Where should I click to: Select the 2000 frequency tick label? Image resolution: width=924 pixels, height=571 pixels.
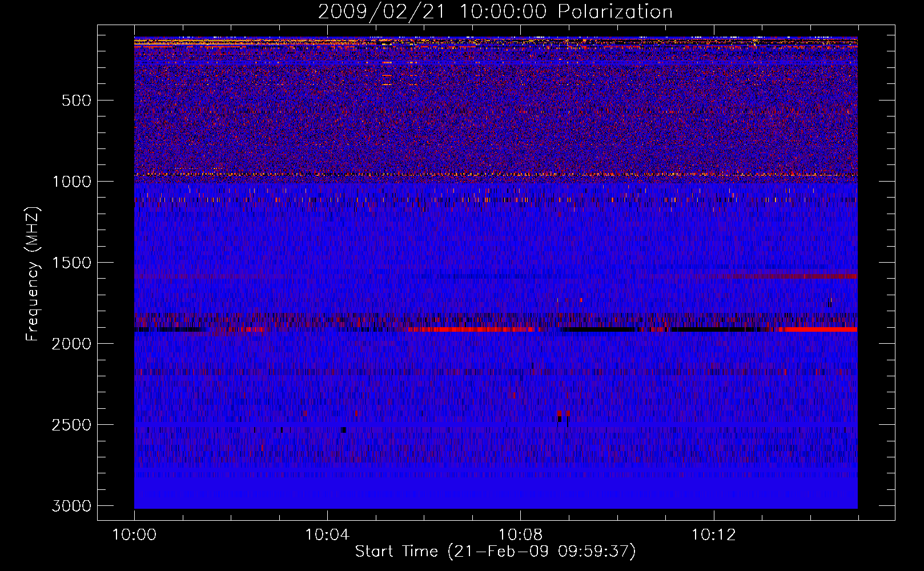[x=71, y=344]
